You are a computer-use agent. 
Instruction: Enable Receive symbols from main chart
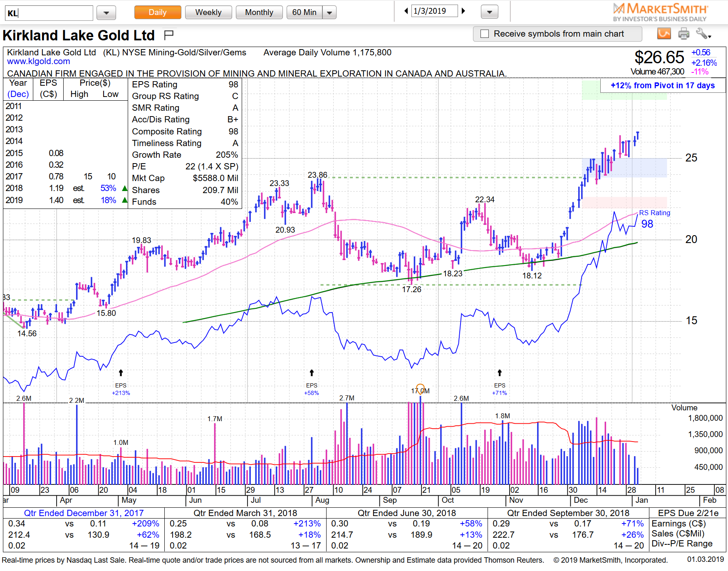pyautogui.click(x=485, y=34)
